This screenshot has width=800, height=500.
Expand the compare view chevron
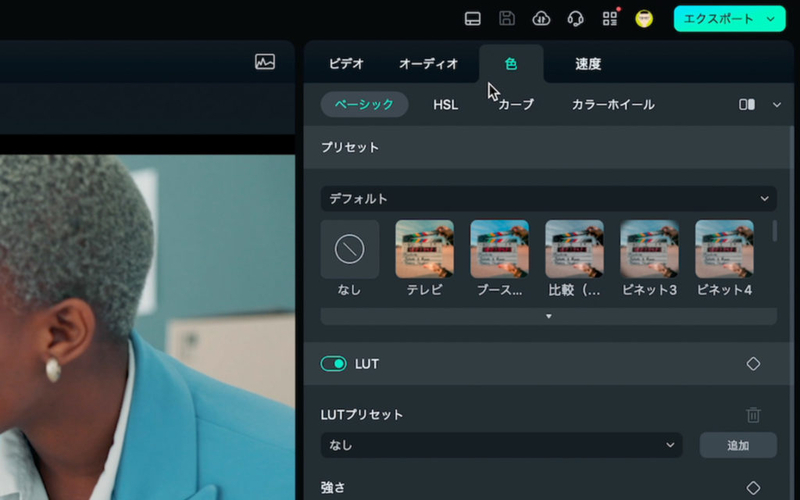click(x=777, y=105)
